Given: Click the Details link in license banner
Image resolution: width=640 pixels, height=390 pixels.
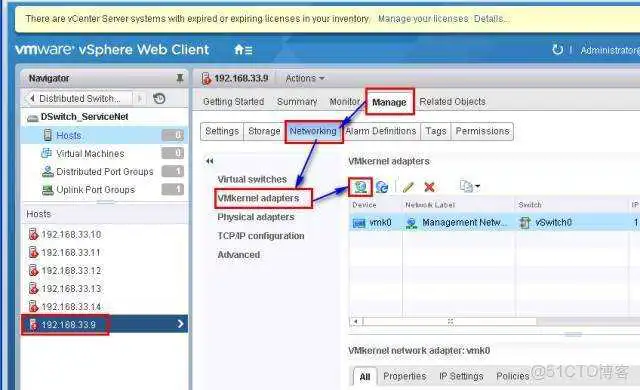Looking at the screenshot, I should pos(491,19).
